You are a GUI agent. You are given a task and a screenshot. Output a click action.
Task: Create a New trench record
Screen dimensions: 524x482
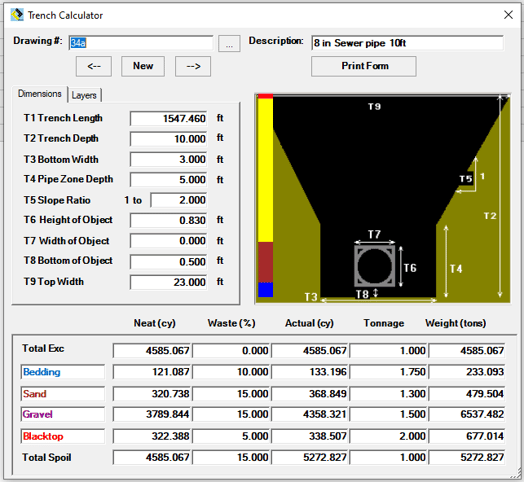[x=143, y=66]
